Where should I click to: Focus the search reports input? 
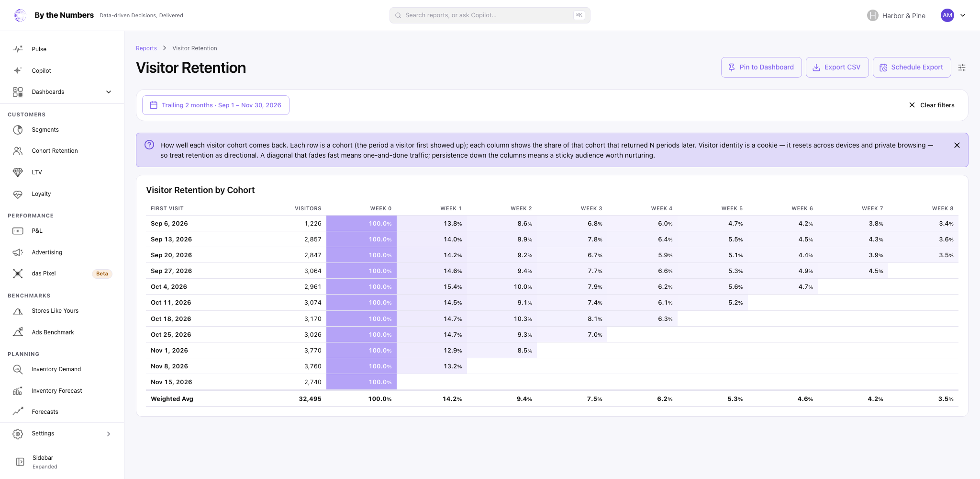click(x=490, y=15)
